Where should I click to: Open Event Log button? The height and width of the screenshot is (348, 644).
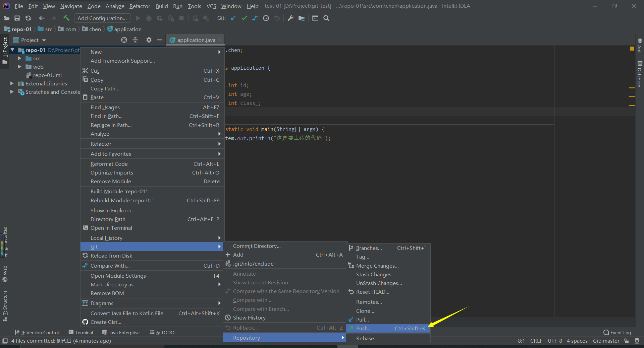point(617,332)
